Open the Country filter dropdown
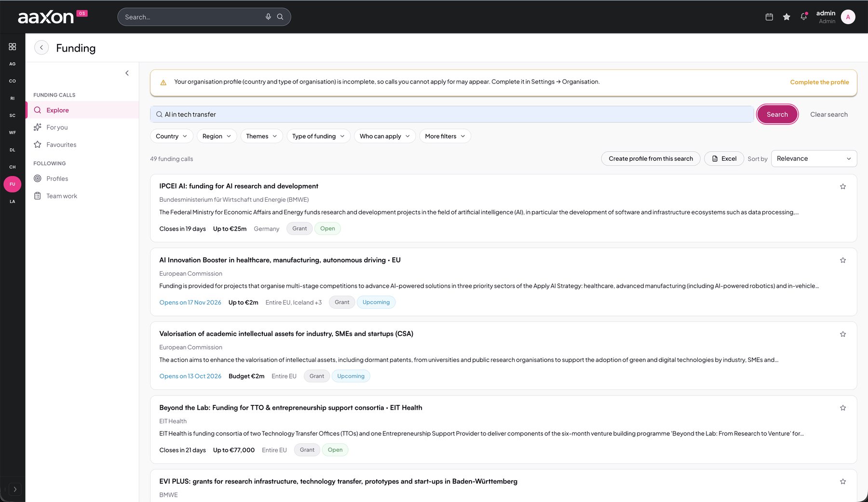 [172, 136]
